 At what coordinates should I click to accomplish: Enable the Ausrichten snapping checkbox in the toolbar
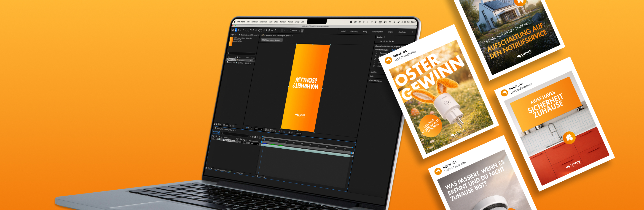point(290,30)
